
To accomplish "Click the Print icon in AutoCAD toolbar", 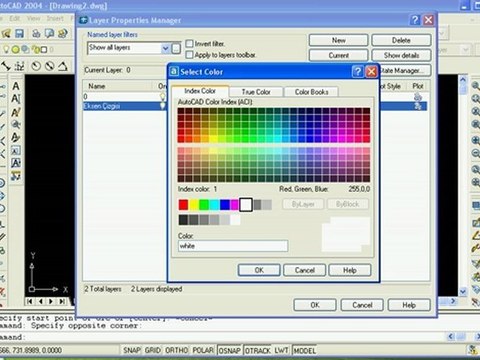I will [36, 33].
